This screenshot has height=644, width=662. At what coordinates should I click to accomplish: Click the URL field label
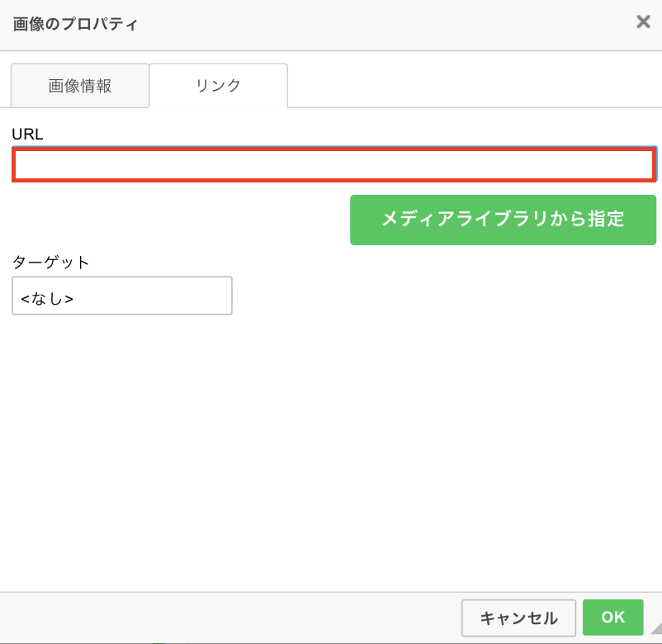[x=27, y=135]
